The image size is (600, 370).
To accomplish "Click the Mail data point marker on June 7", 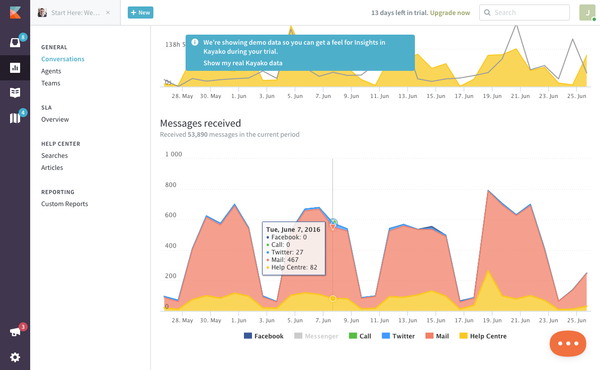I will [x=333, y=227].
